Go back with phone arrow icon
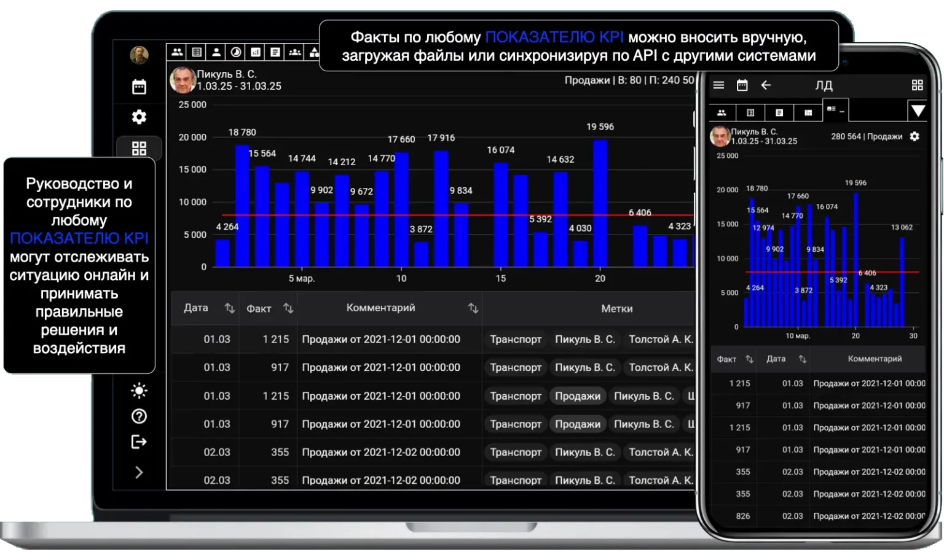Viewport: 944px width, 560px height. point(766,85)
